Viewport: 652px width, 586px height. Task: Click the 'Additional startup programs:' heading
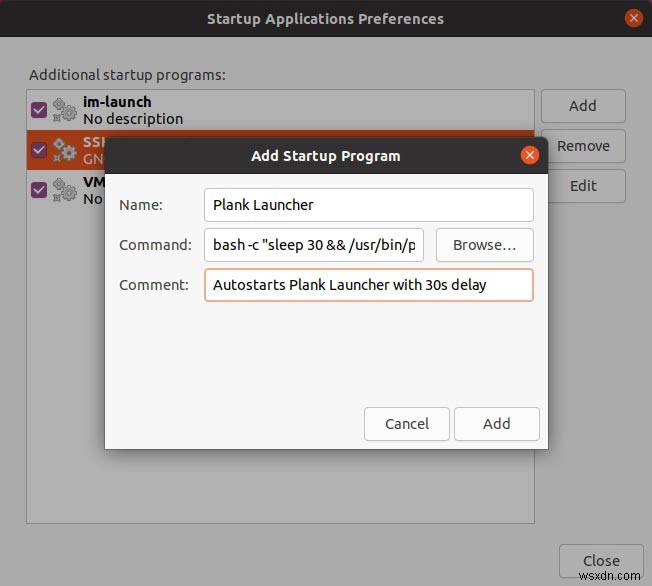point(127,75)
